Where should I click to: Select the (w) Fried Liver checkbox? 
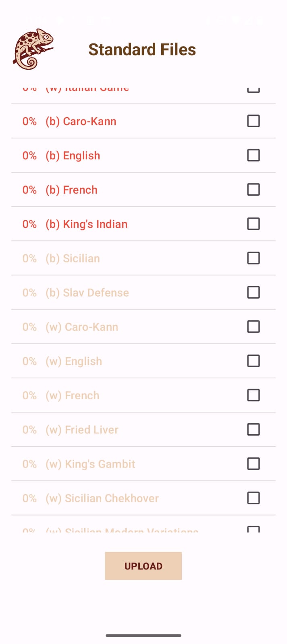click(x=253, y=429)
